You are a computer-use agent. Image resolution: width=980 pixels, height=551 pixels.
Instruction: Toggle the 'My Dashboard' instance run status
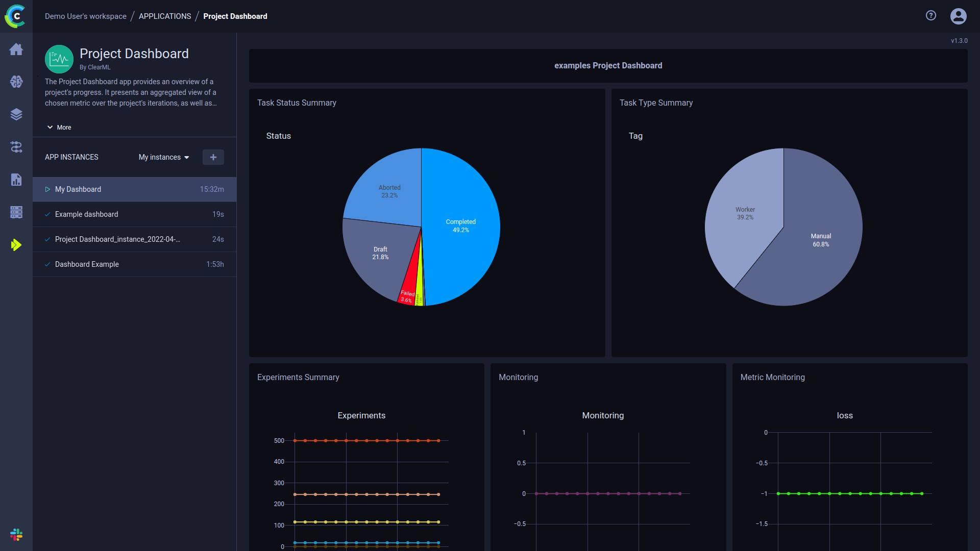click(48, 189)
